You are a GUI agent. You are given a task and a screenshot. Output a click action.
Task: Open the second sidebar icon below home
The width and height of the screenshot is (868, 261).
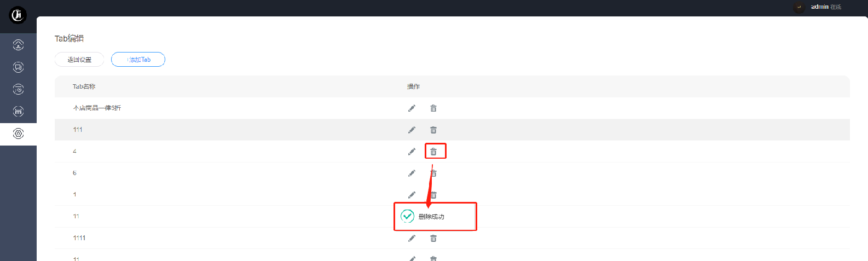tap(18, 67)
